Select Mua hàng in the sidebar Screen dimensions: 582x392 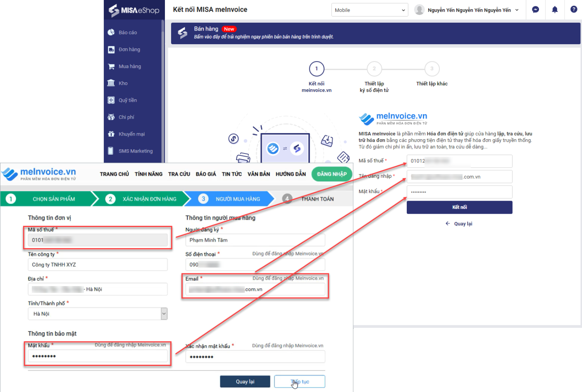(130, 67)
